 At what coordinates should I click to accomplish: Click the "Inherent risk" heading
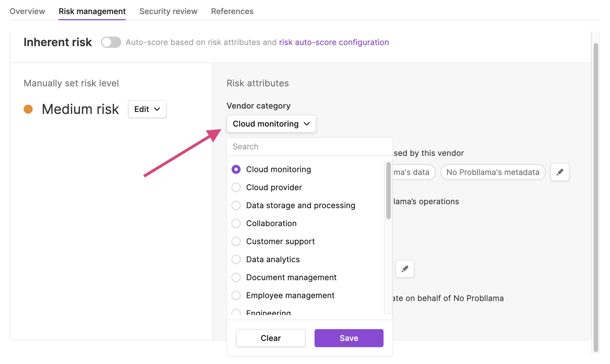click(x=58, y=42)
